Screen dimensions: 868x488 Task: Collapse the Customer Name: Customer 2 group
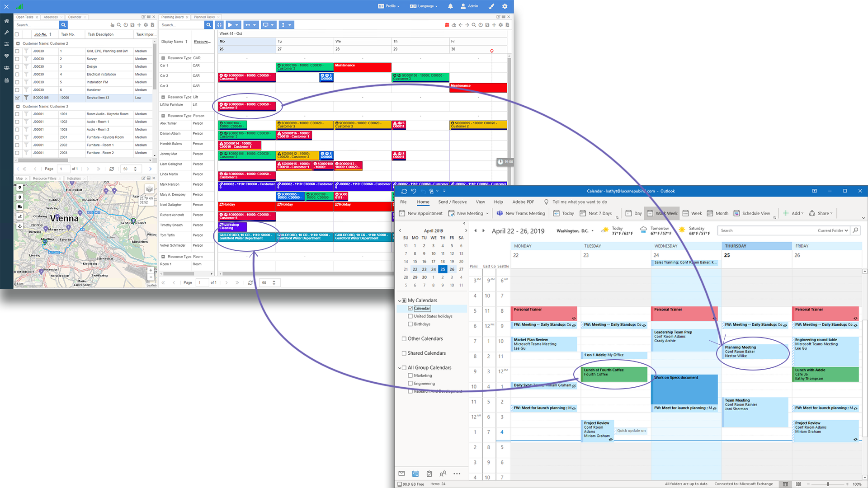click(18, 43)
